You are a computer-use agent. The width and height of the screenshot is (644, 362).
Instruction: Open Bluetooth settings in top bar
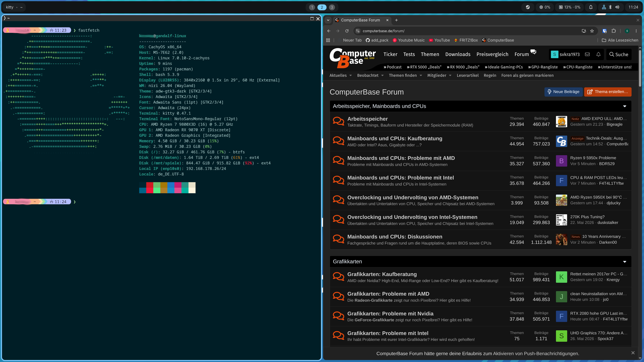click(610, 7)
